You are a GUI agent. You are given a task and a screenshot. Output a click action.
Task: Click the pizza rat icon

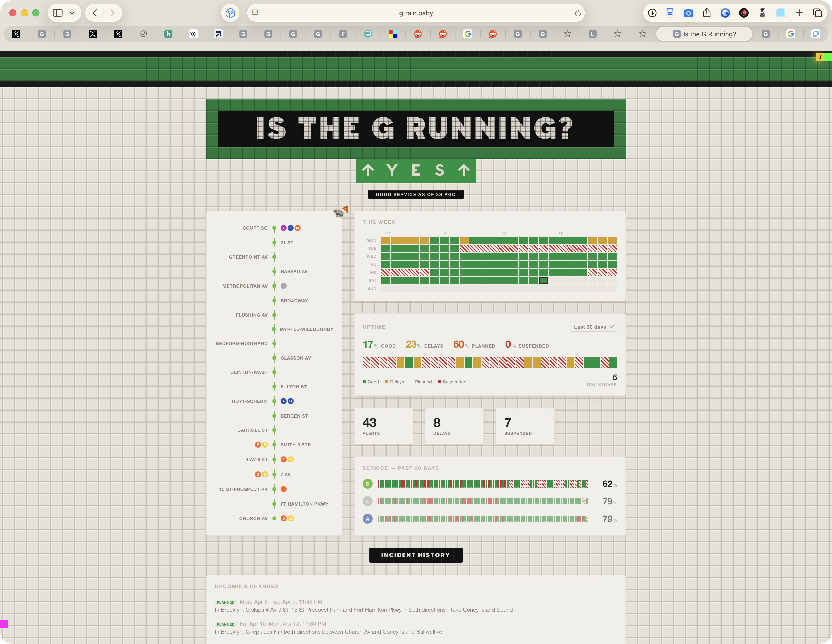(x=341, y=211)
